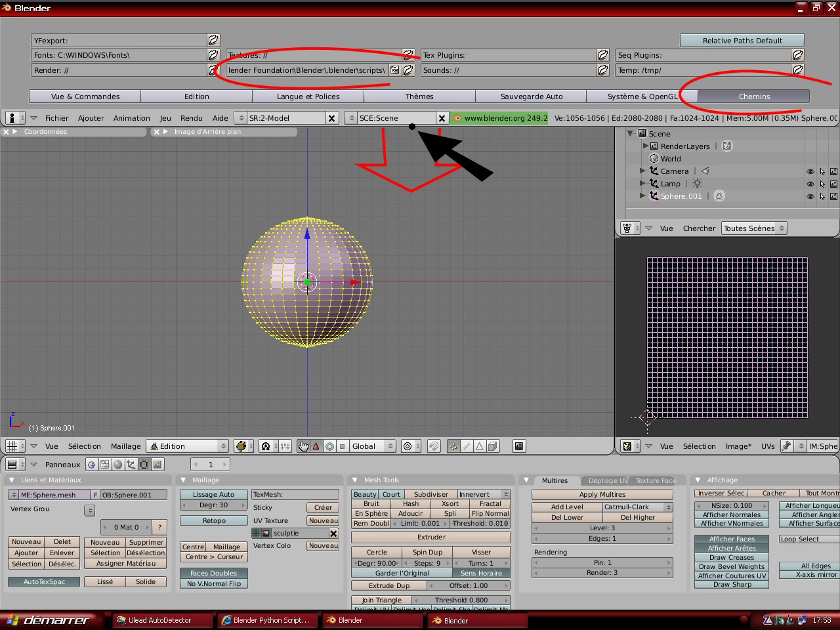Click the Add Level button
The height and width of the screenshot is (630, 840).
[567, 507]
